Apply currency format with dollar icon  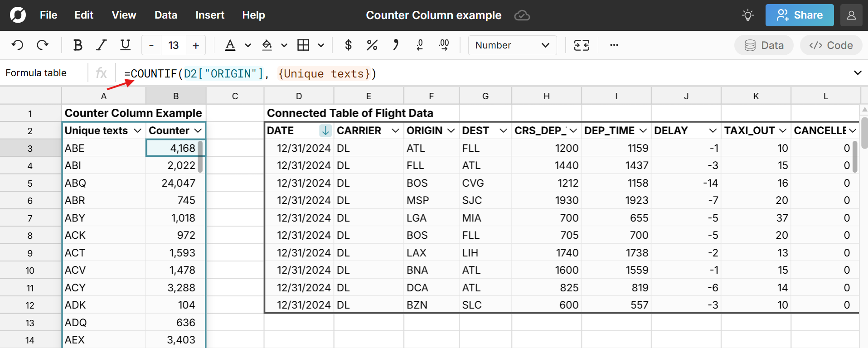348,45
